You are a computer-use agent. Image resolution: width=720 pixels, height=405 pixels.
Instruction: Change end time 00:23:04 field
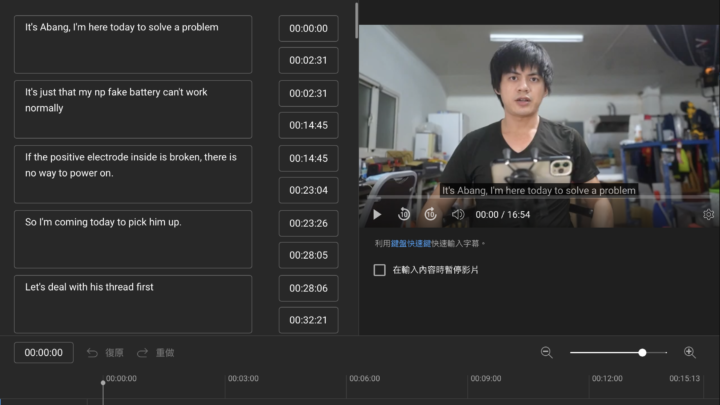click(308, 190)
